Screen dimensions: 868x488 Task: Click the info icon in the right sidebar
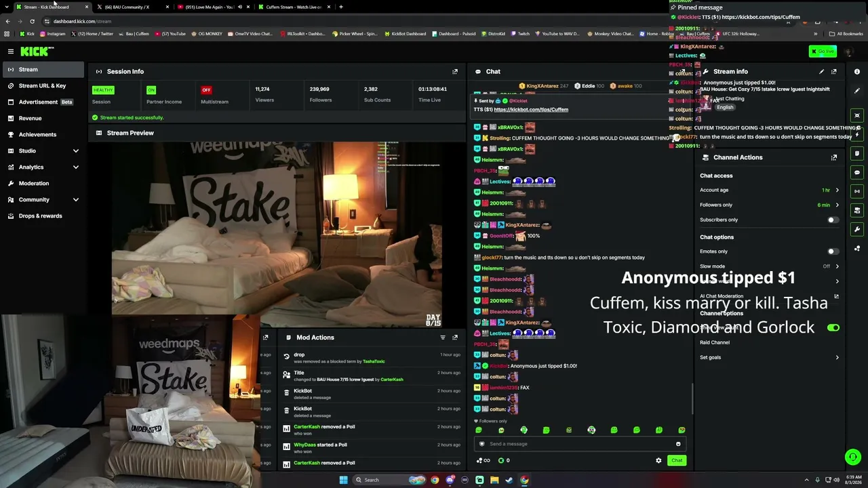tap(857, 72)
